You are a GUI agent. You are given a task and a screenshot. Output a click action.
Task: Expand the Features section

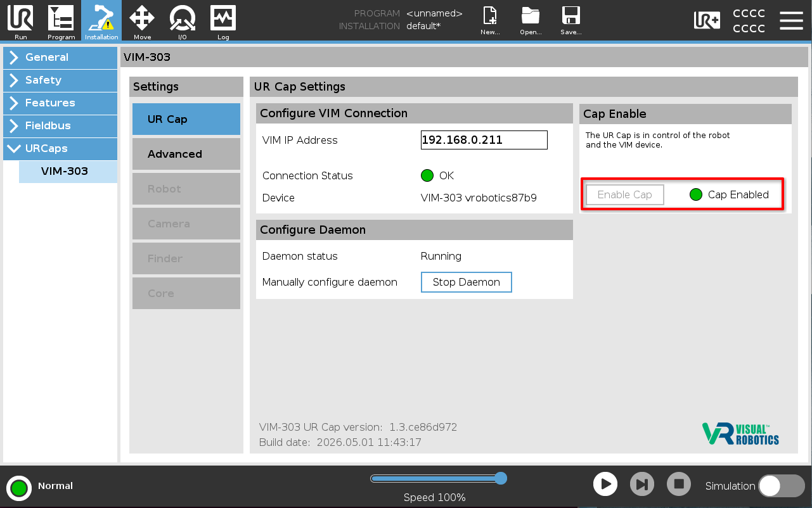[x=60, y=103]
